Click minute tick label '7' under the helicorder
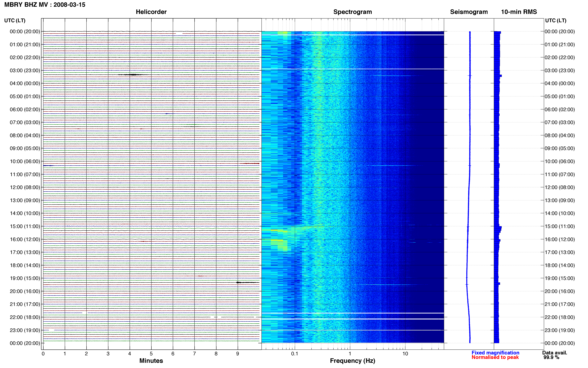Image resolution: width=588 pixels, height=368 pixels. [195, 354]
